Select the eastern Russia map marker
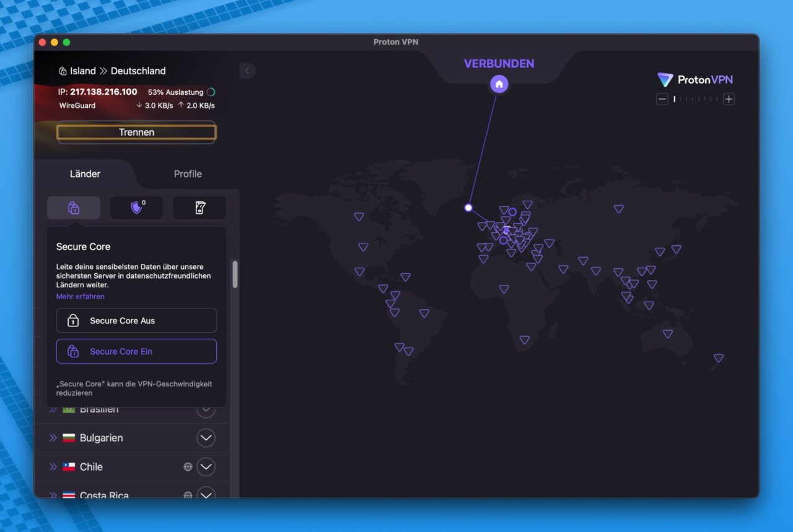Screen dimensions: 793x532 (x=619, y=209)
